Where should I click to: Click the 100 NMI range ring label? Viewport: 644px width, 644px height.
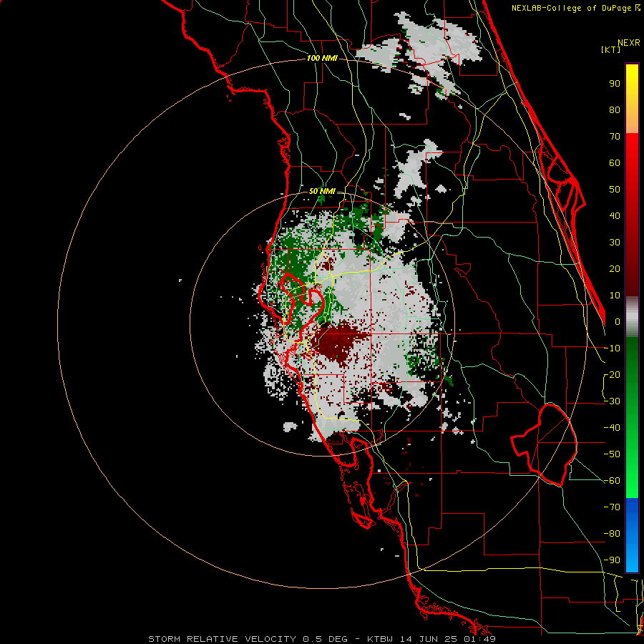tap(322, 59)
